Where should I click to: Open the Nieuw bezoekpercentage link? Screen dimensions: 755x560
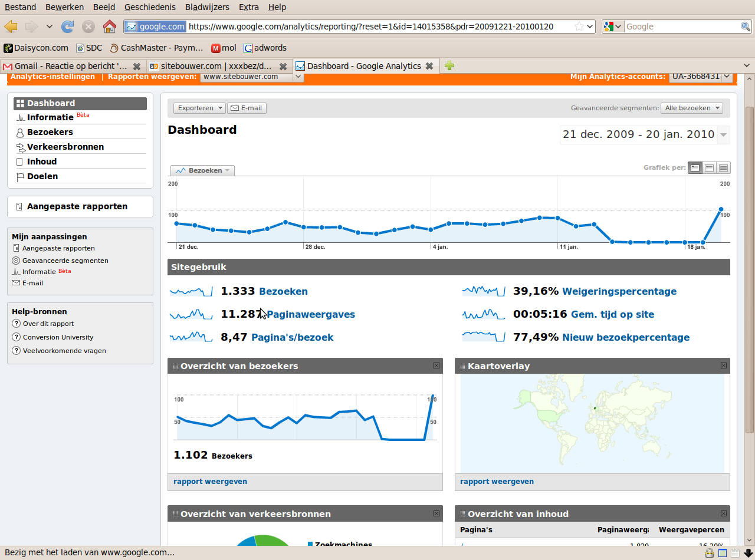coord(626,337)
